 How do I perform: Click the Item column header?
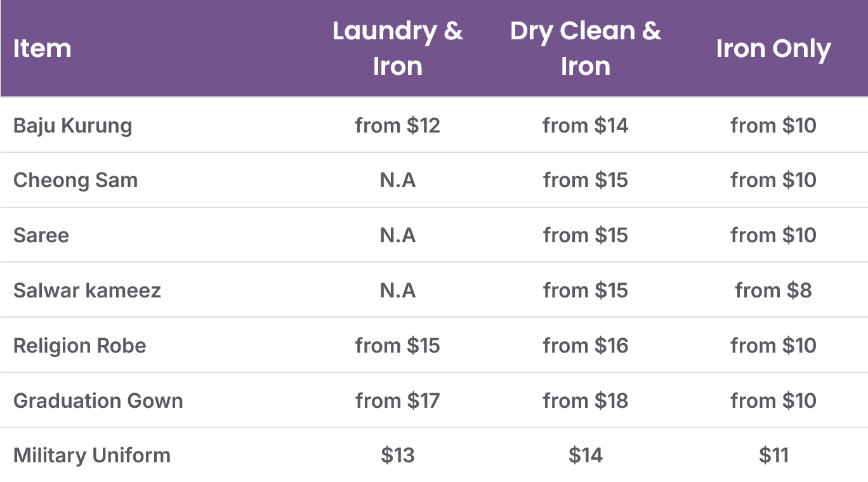[42, 49]
